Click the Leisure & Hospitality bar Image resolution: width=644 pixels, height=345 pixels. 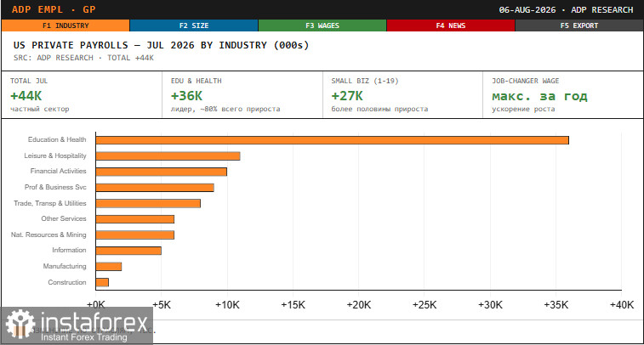[168, 156]
